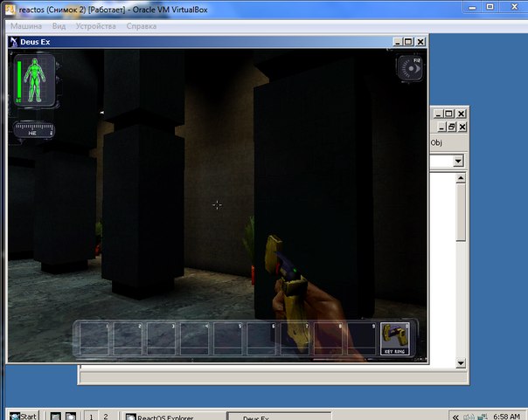This screenshot has height=420, width=528.
Task: Select inventory belt slot 7
Action: [295, 338]
